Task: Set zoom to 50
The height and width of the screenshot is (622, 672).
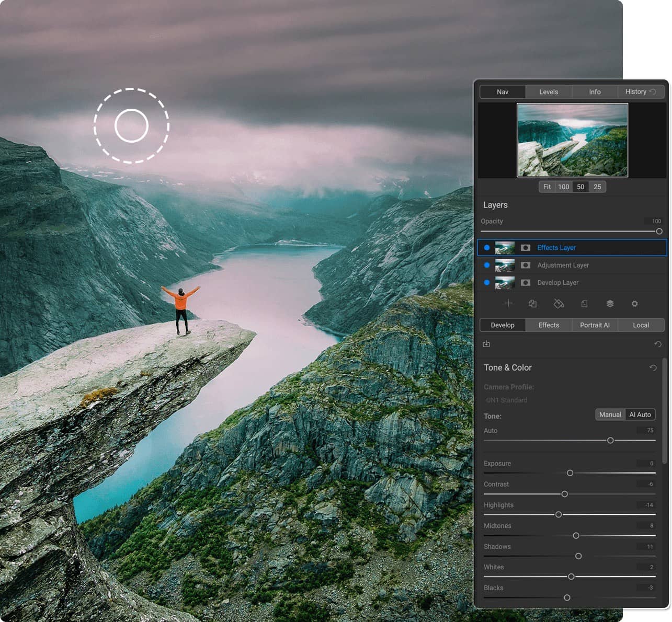Action: pos(580,187)
